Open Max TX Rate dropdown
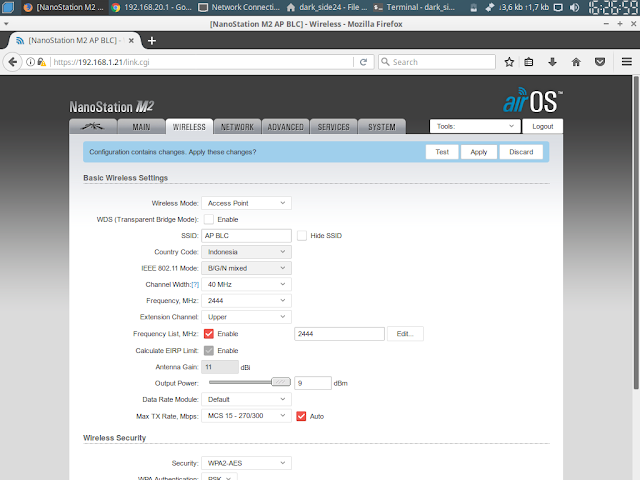The width and height of the screenshot is (640, 480). pos(247,416)
